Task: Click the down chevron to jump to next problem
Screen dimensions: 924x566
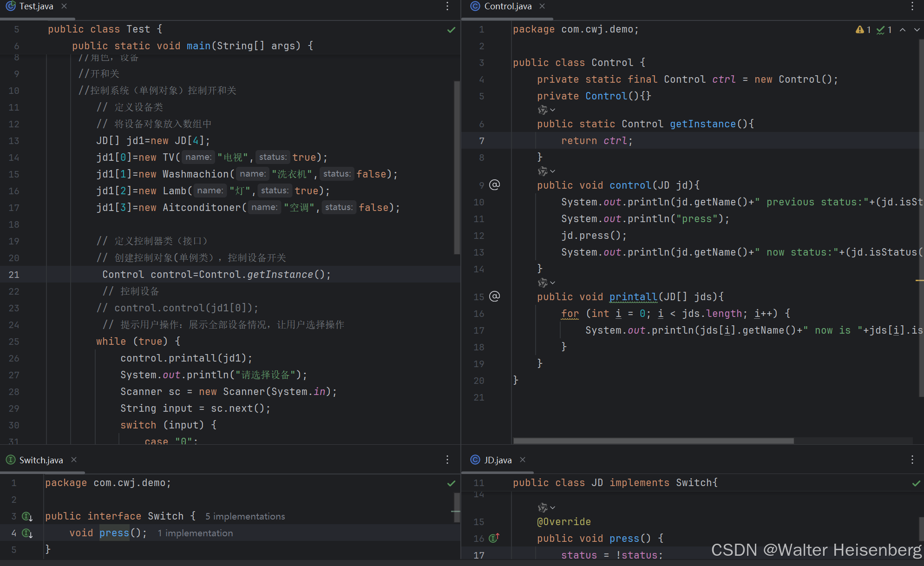Action: [x=916, y=29]
